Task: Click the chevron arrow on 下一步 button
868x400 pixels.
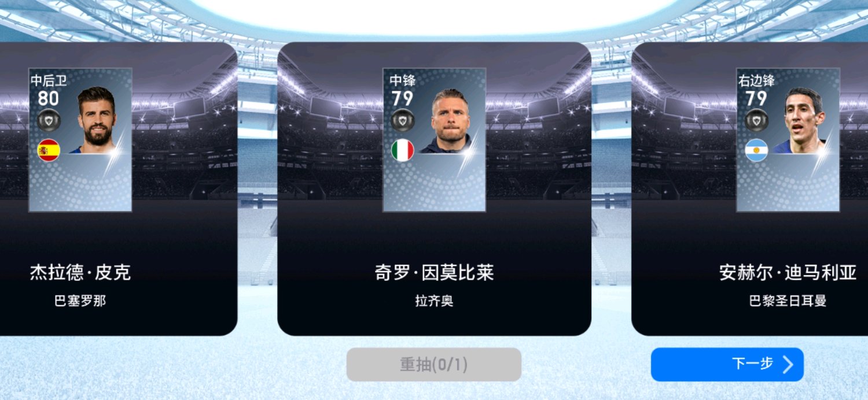Action: [788, 364]
